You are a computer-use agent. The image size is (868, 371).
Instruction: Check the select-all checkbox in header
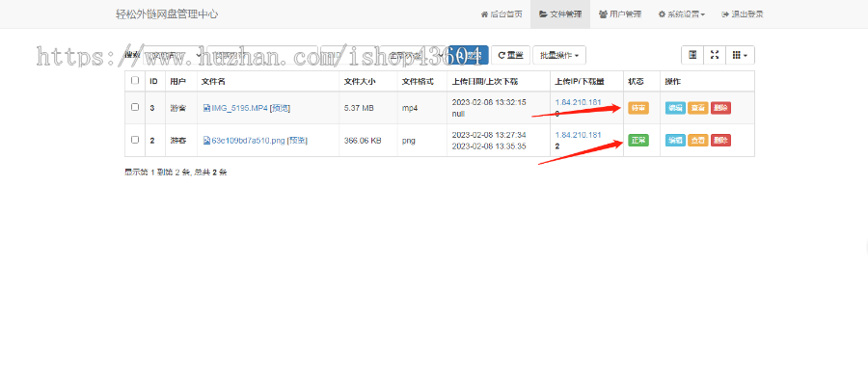point(135,81)
